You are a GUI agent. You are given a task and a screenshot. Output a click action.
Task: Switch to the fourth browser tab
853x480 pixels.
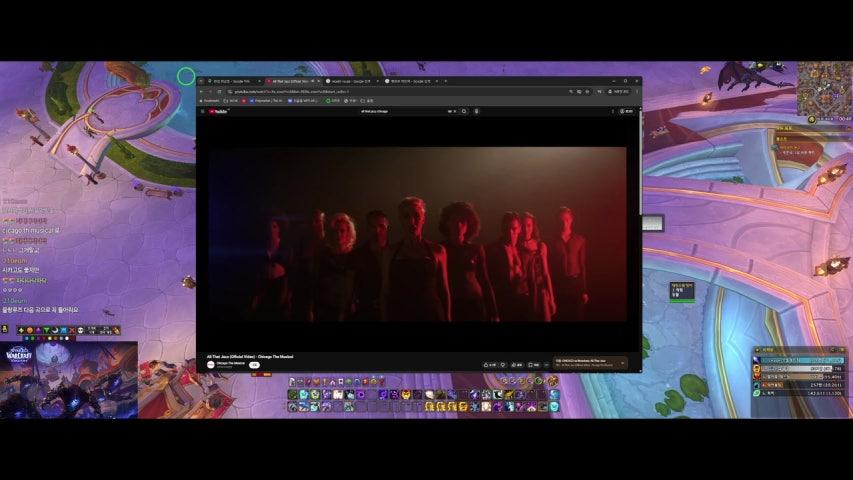(411, 81)
